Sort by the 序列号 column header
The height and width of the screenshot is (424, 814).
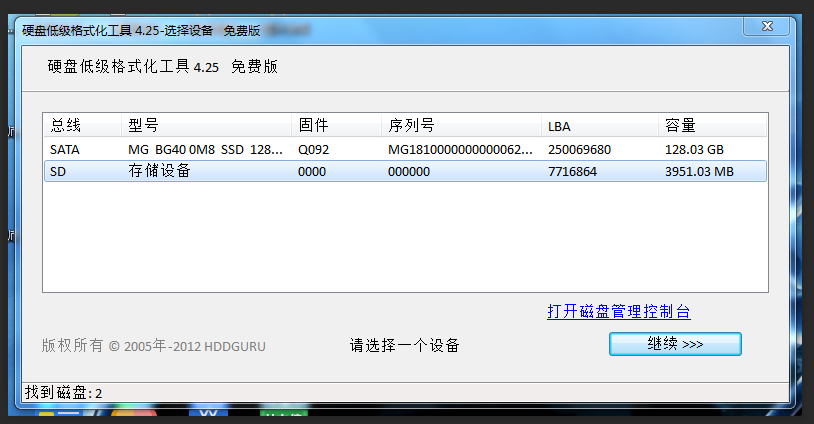(x=462, y=125)
